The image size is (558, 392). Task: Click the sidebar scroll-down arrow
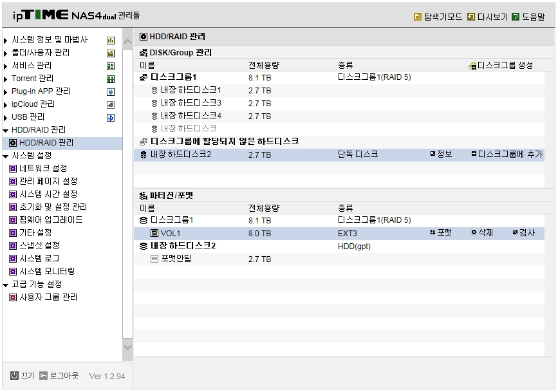click(x=127, y=347)
